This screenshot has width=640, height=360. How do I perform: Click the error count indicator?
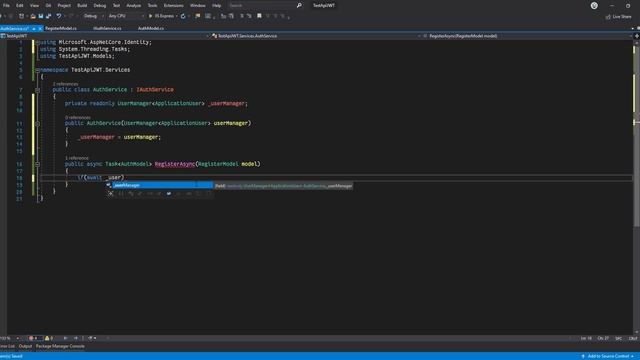point(34,338)
